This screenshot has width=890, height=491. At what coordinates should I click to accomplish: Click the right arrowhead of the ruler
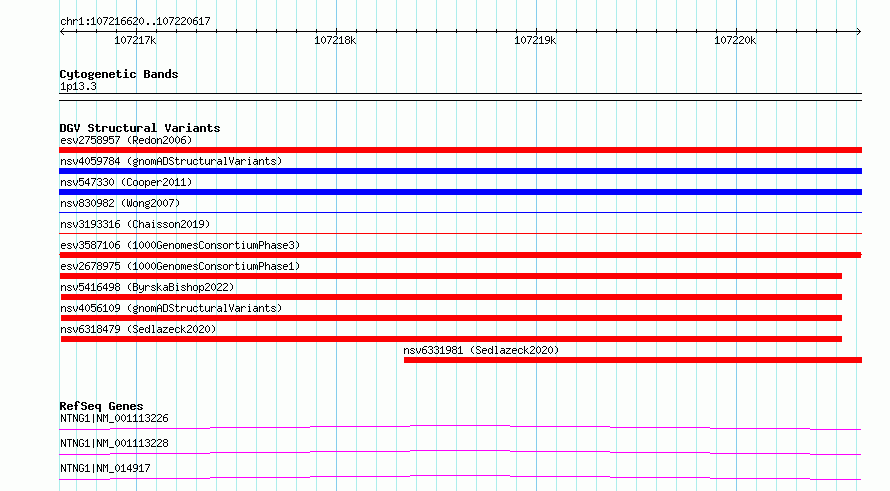click(x=859, y=32)
